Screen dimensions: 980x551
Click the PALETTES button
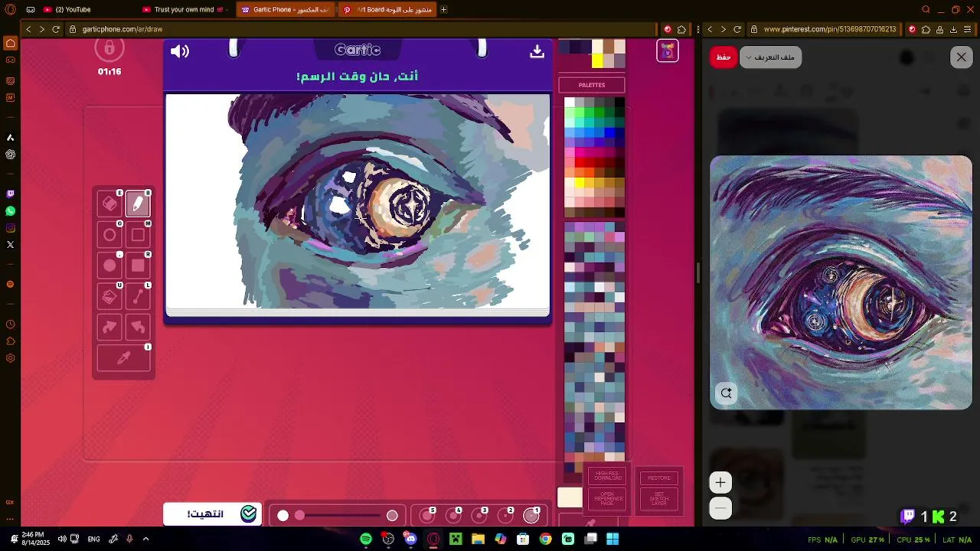click(592, 85)
